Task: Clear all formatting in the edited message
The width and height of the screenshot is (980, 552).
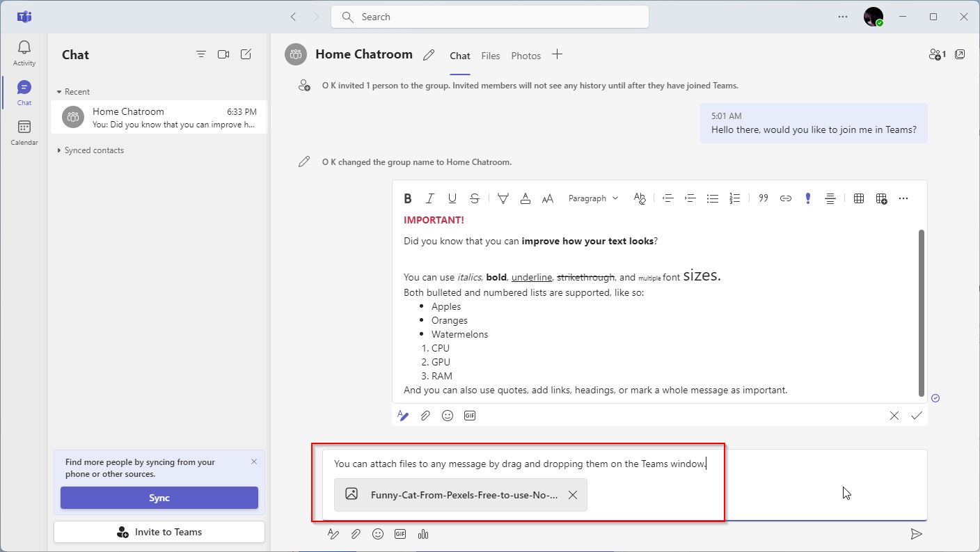Action: pyautogui.click(x=640, y=198)
